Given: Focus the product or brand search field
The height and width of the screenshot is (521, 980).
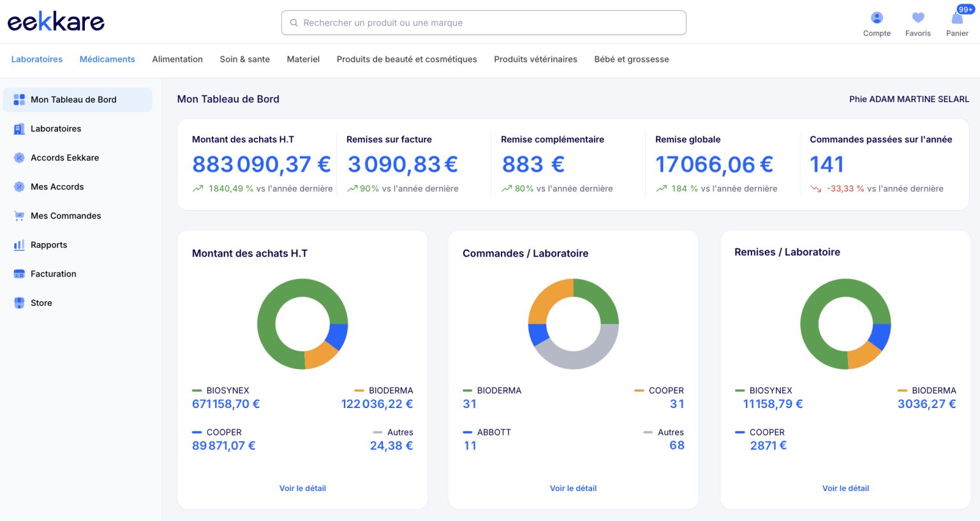Looking at the screenshot, I should (484, 23).
